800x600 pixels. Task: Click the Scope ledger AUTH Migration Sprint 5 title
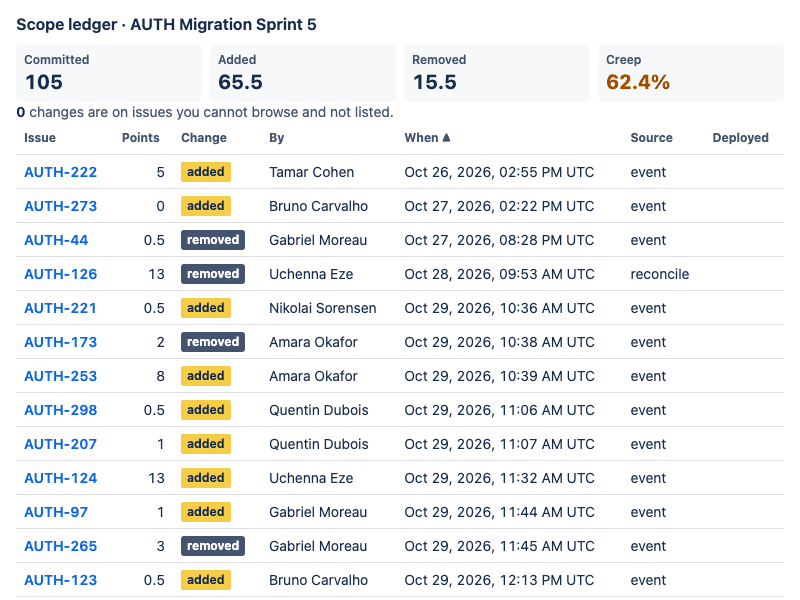pyautogui.click(x=166, y=24)
